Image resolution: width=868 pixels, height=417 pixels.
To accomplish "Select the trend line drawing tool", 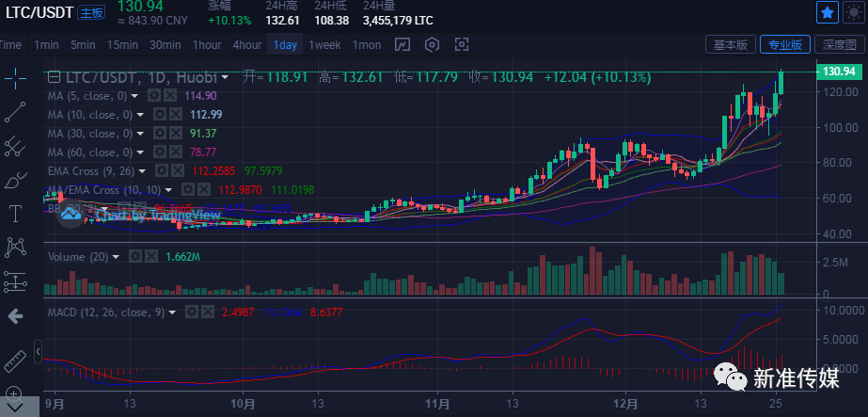I will pos(15,111).
